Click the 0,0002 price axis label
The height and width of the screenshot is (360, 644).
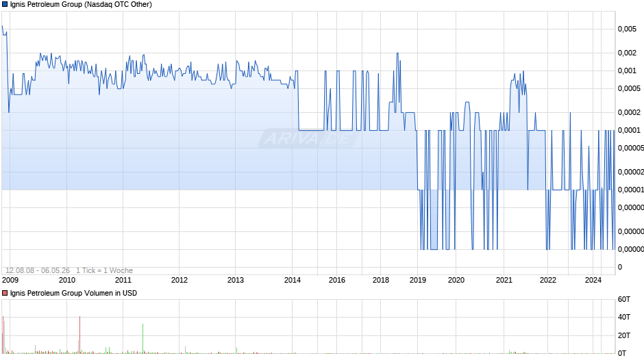(x=629, y=112)
